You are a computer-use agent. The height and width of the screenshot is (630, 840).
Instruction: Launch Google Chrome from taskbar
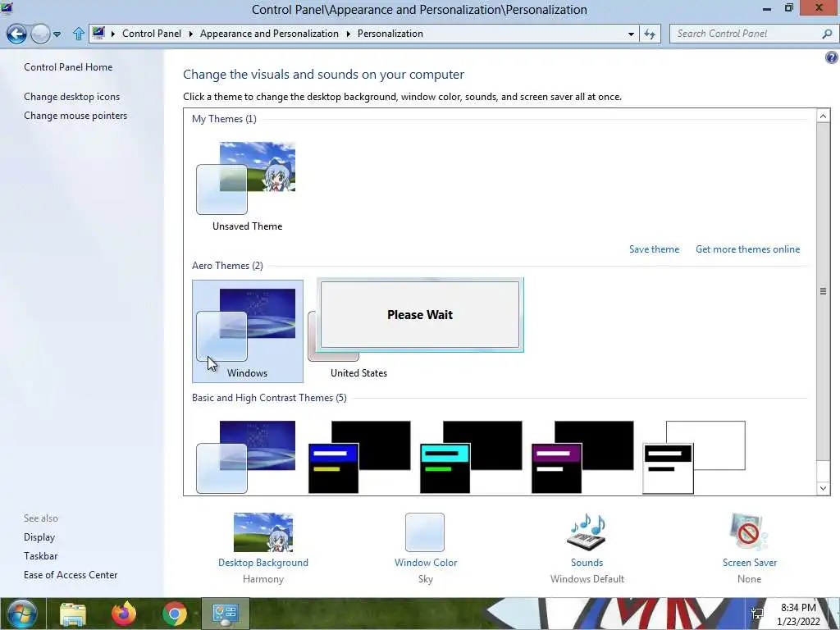[x=175, y=614]
